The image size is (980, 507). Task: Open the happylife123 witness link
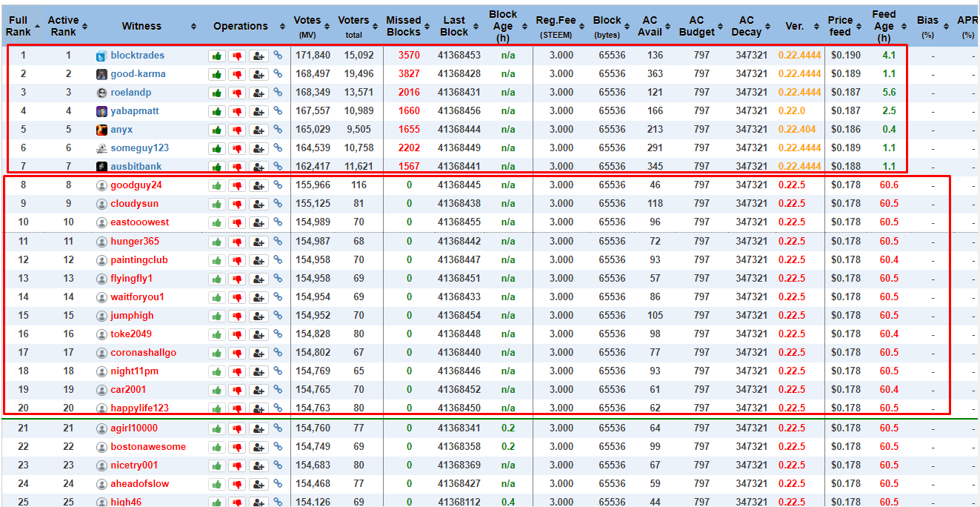pos(139,408)
